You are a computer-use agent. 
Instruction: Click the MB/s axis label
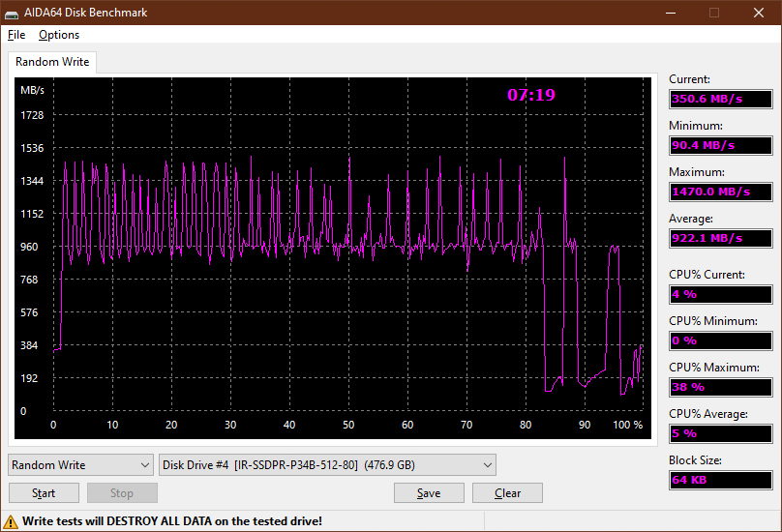[x=32, y=90]
